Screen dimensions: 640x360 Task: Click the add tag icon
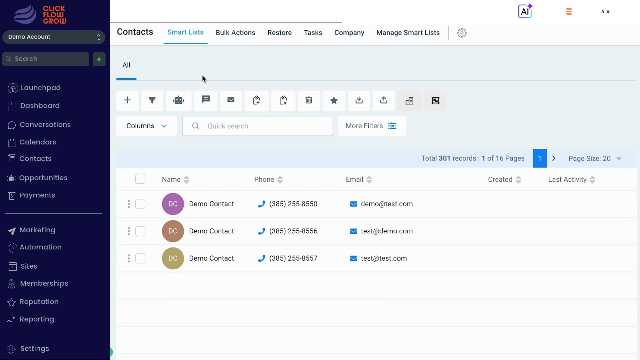point(256,100)
